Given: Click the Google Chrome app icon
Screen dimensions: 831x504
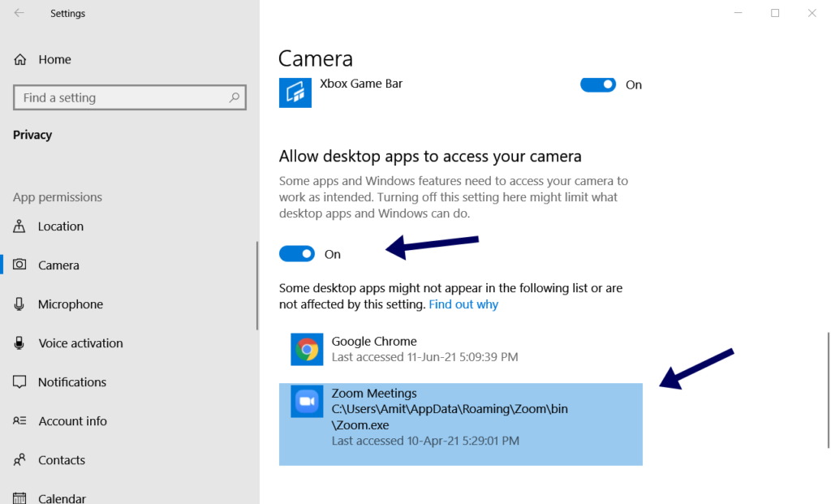Looking at the screenshot, I should [306, 348].
